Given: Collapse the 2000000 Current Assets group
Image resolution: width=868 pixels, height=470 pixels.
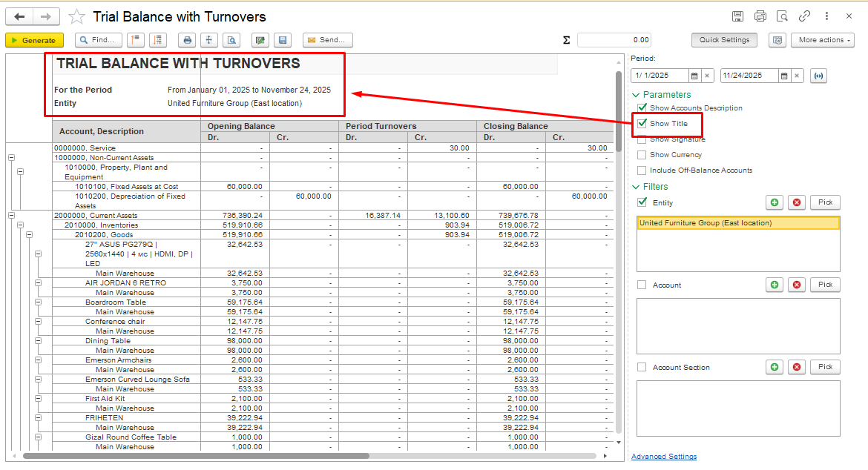Looking at the screenshot, I should [11, 216].
